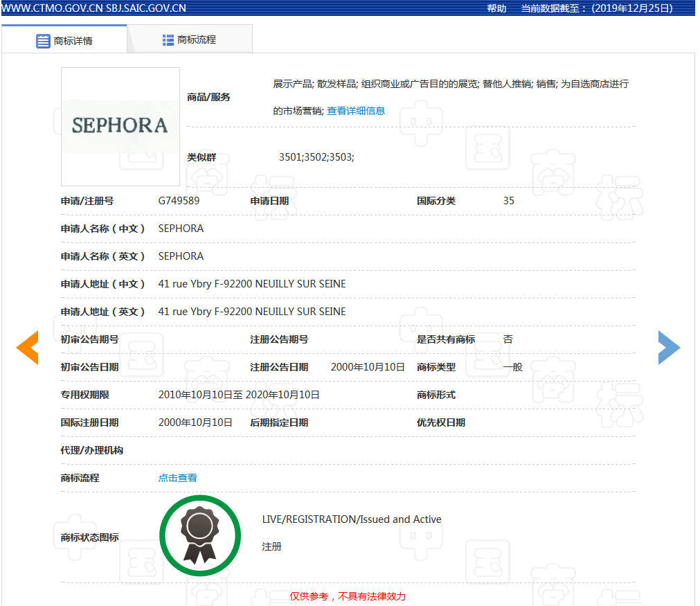The image size is (700, 606).
Task: Click the 后期指定日期 field label
Action: click(279, 422)
